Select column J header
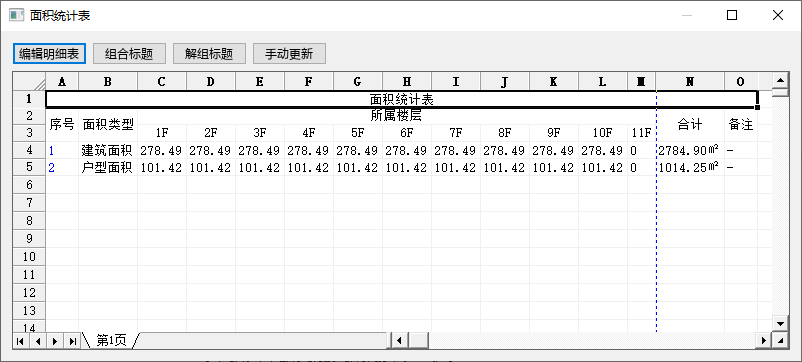The image size is (802, 362). (x=505, y=81)
